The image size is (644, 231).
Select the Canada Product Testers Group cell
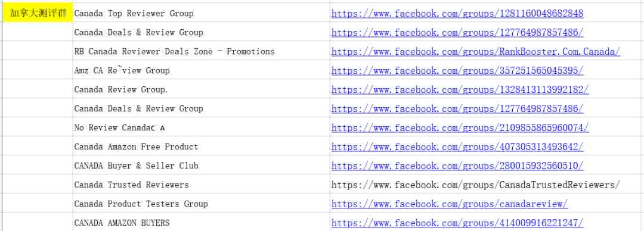tap(202, 204)
